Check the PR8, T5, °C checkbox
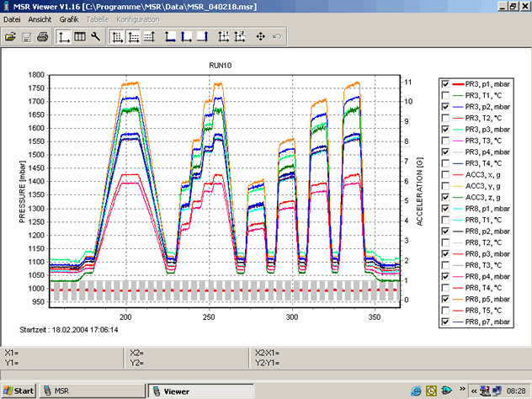Image resolution: width=532 pixels, height=399 pixels. point(445,310)
